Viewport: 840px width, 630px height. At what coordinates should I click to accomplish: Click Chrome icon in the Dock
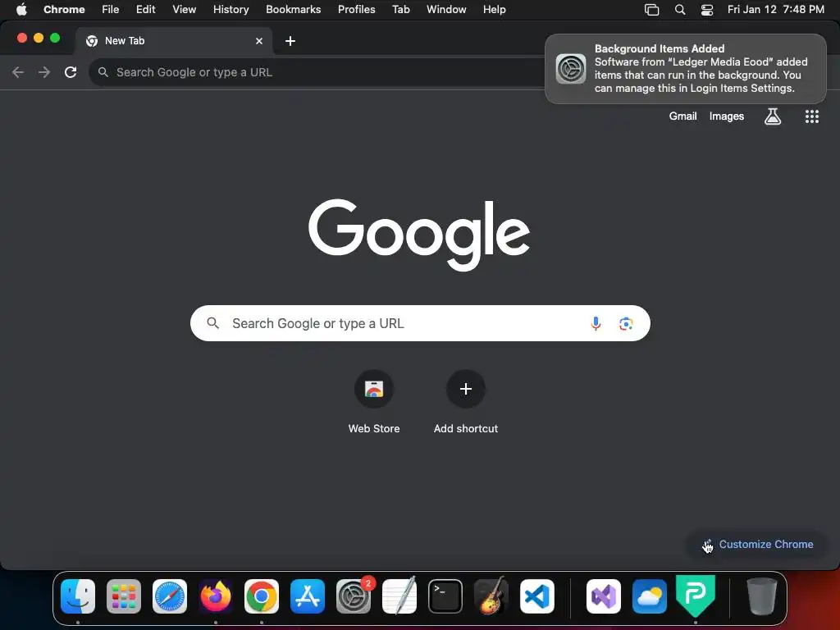262,596
